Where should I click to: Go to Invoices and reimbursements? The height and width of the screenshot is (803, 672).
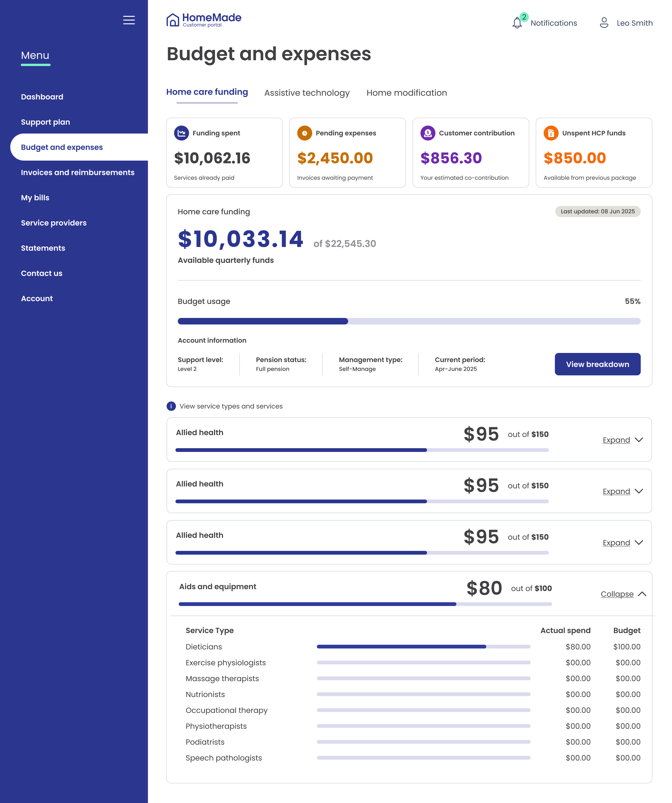pos(78,173)
